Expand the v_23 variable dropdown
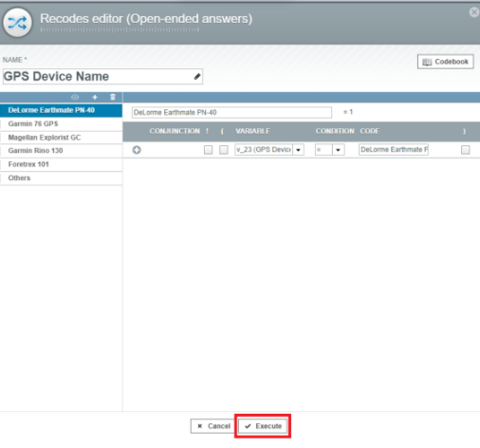This screenshot has width=480, height=448. [x=298, y=150]
